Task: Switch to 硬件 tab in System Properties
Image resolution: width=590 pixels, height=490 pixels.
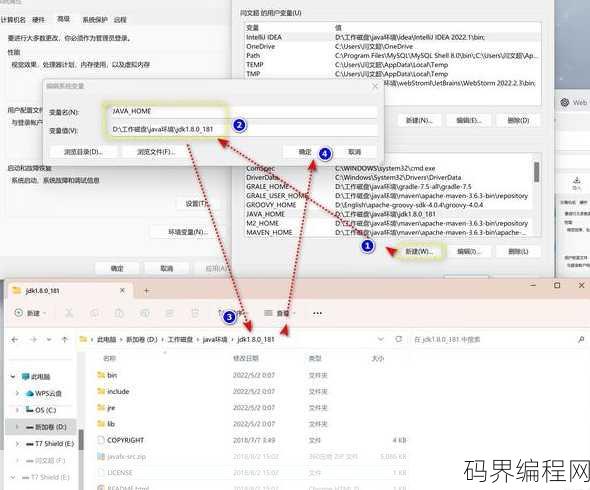Action: [38, 20]
